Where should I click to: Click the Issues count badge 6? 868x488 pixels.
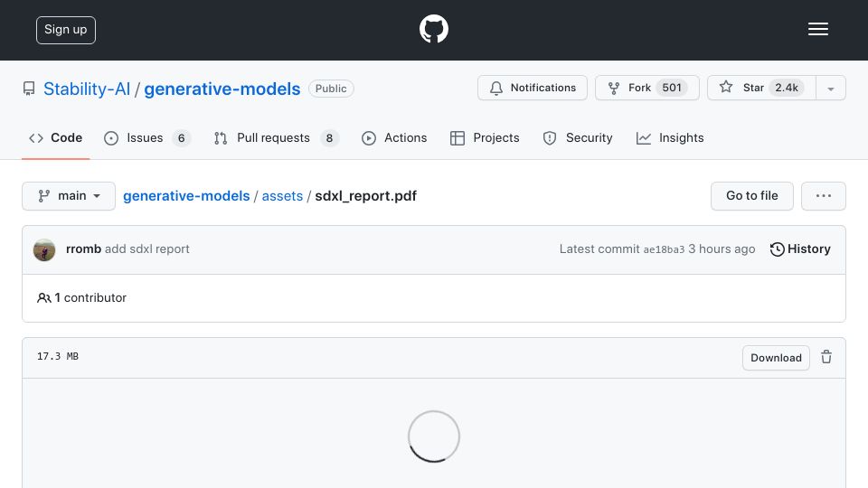click(181, 137)
